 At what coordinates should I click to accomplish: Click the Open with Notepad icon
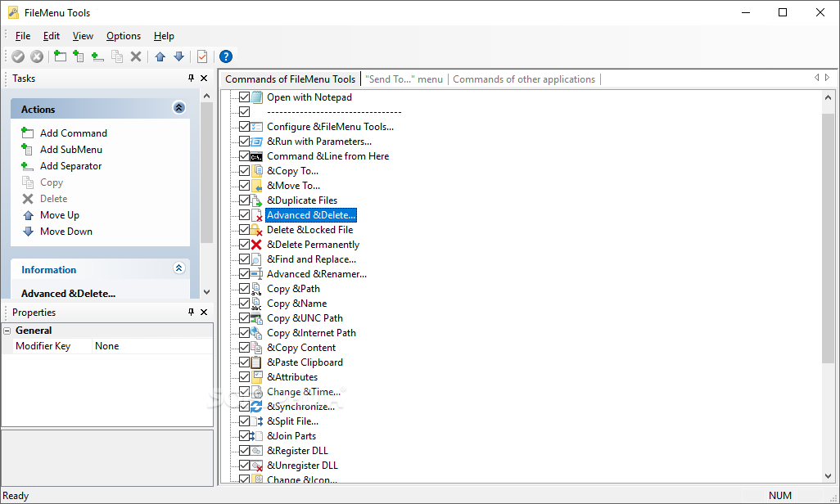(x=256, y=97)
